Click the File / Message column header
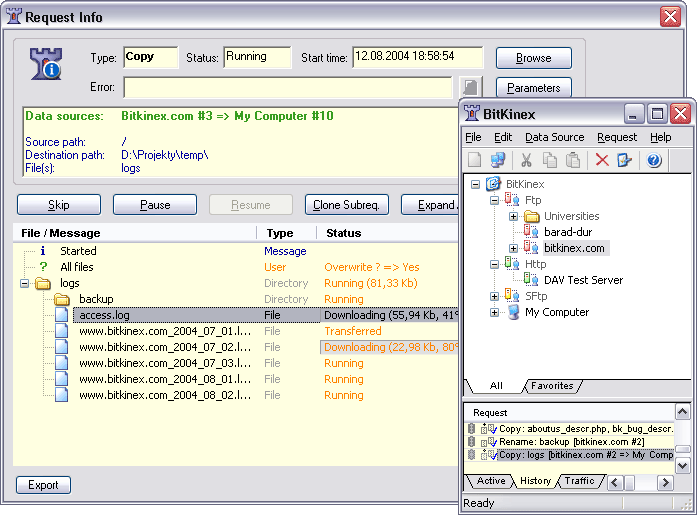 [135, 233]
